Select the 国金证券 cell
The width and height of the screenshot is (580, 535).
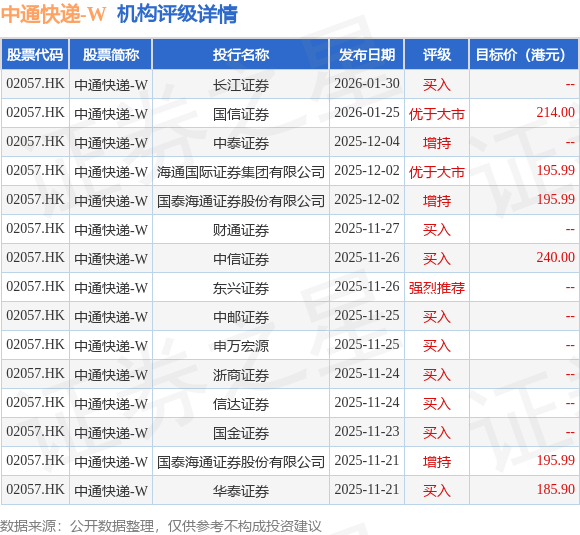click(241, 433)
